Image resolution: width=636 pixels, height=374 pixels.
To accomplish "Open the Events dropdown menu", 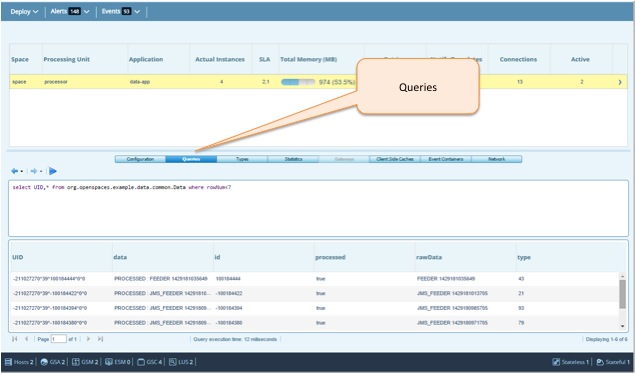I will point(121,11).
